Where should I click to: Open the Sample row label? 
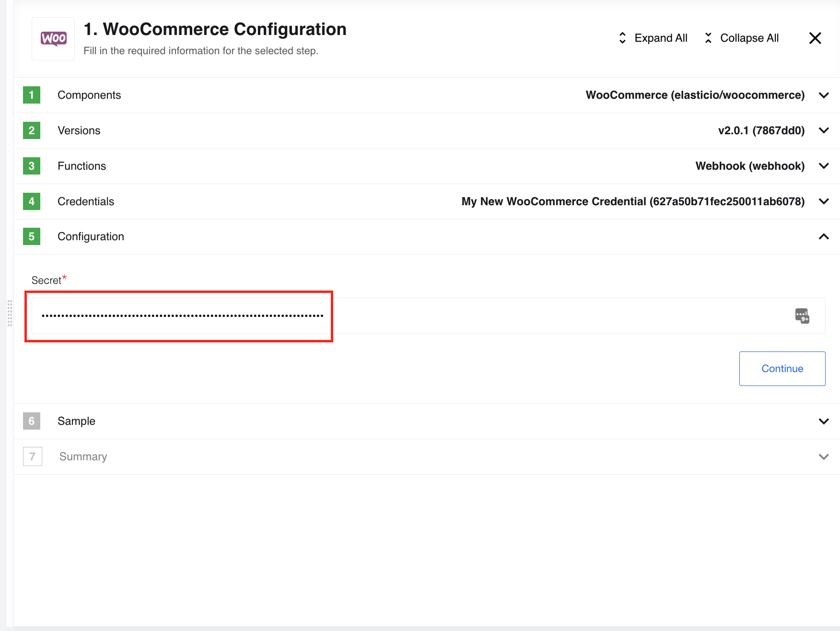(76, 421)
